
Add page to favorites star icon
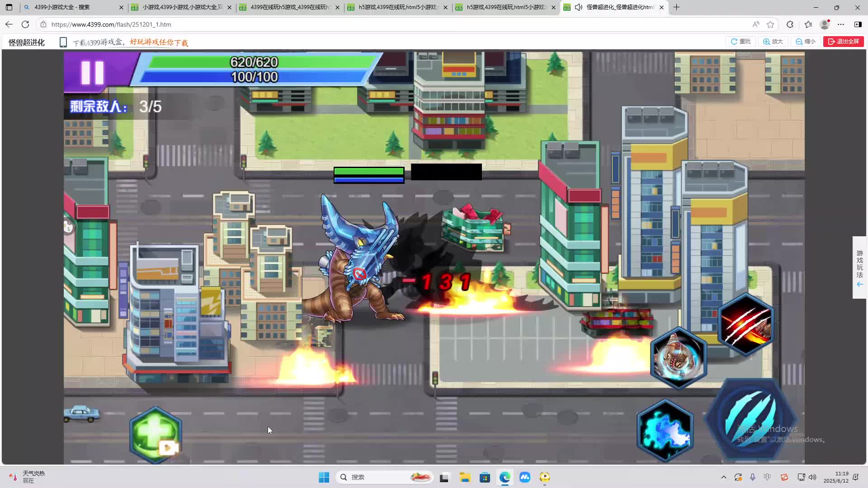click(770, 24)
